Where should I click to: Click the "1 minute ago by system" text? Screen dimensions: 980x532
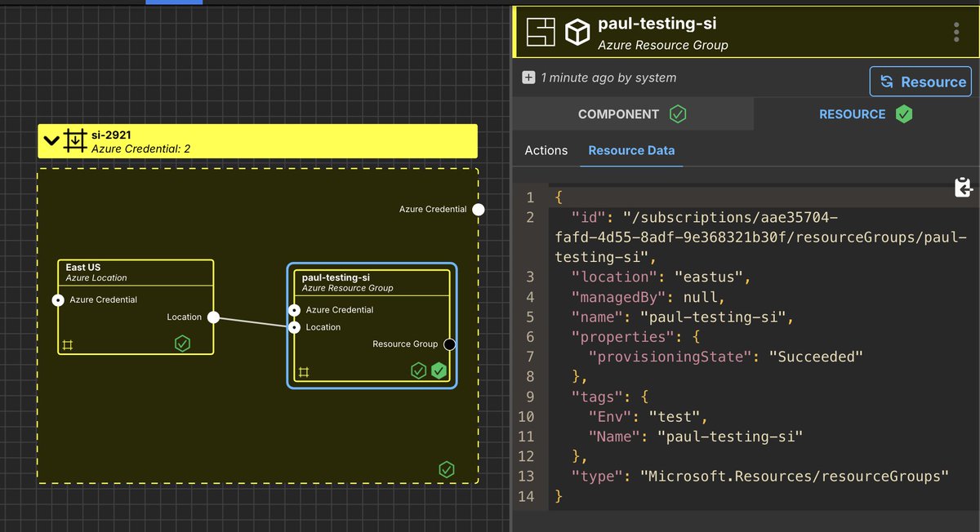[x=608, y=78]
